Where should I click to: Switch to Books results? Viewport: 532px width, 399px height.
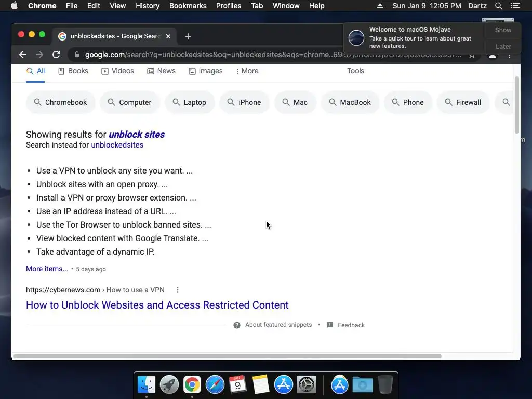point(73,71)
